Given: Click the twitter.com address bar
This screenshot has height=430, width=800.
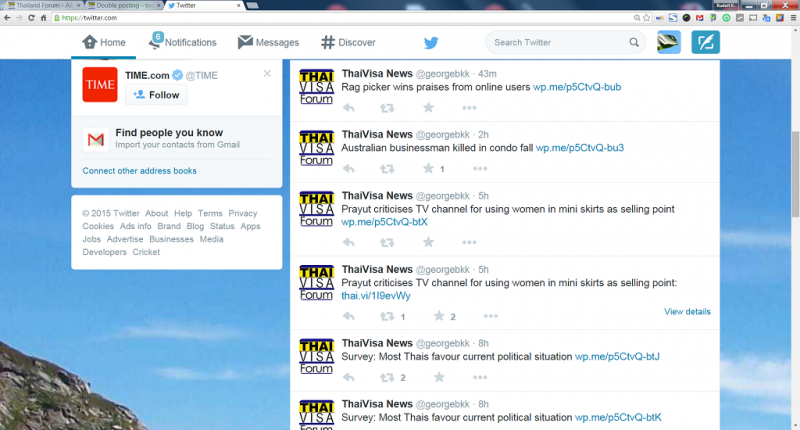Looking at the screenshot, I should [x=342, y=17].
